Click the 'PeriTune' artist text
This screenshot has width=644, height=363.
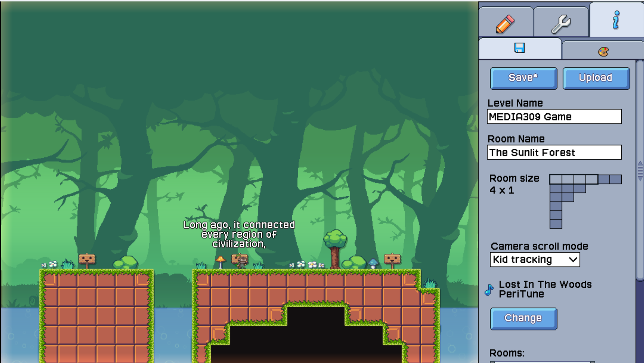point(521,294)
